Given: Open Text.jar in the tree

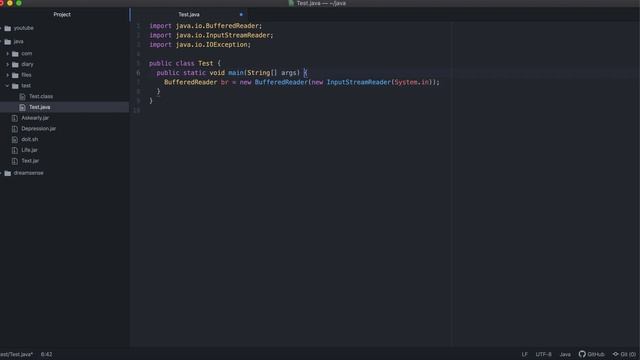Looking at the screenshot, I should click(30, 161).
